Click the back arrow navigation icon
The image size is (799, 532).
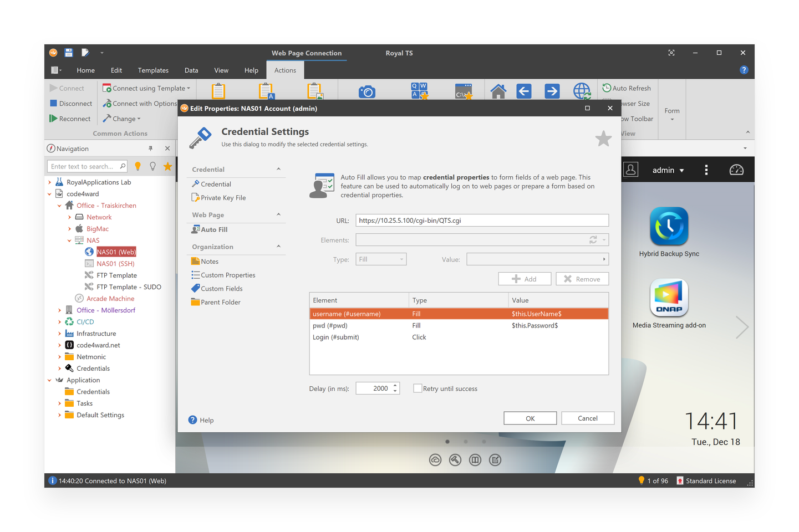[524, 91]
